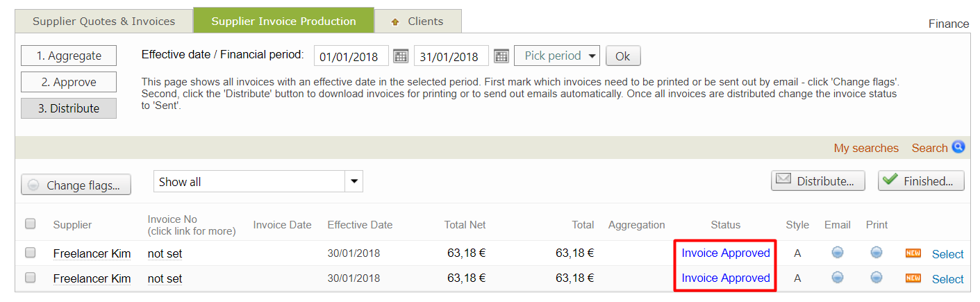Tick the first Freelancer Kim row checkbox
The width and height of the screenshot is (980, 302).
pos(31,253)
